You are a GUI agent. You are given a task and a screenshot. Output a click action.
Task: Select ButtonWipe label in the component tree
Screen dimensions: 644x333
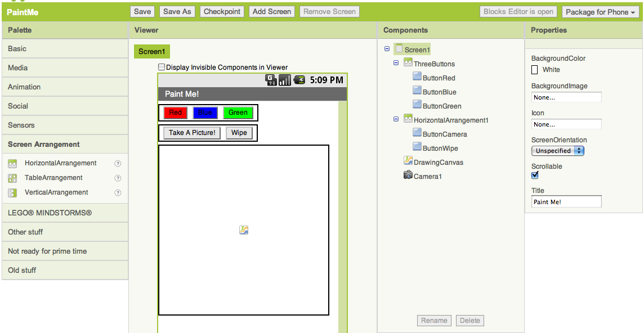440,148
